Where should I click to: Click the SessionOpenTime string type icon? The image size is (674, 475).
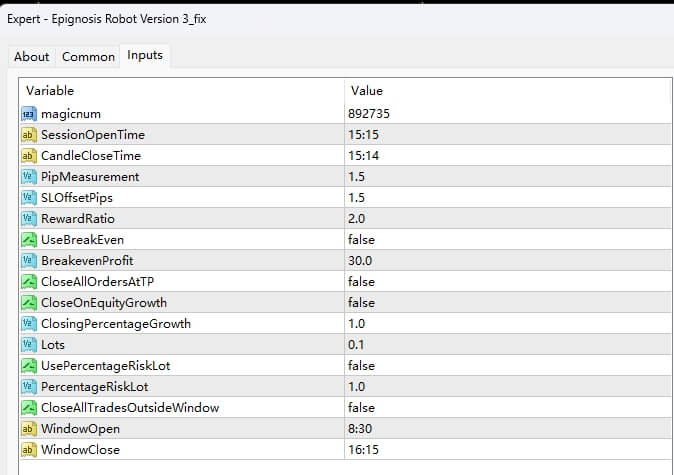coord(28,135)
